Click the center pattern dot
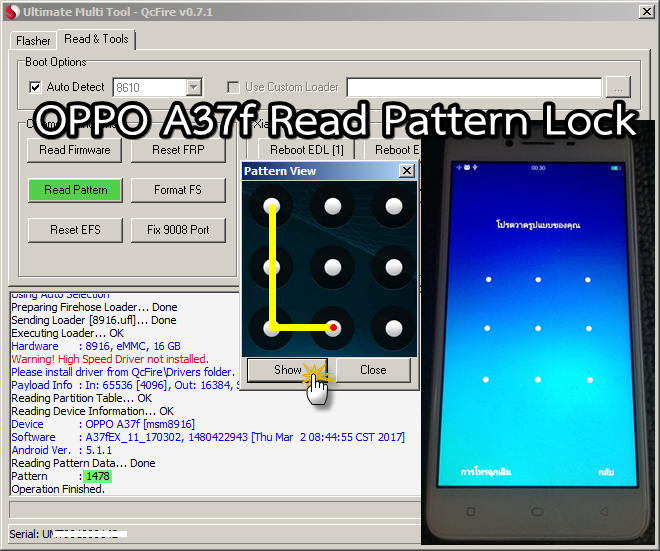This screenshot has height=551, width=660. point(333,267)
